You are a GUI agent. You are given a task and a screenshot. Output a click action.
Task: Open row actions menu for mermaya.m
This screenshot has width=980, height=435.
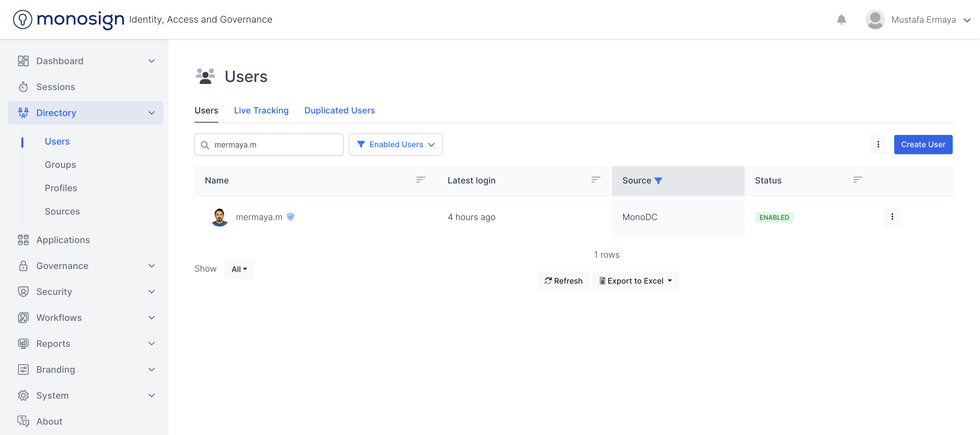(x=892, y=217)
